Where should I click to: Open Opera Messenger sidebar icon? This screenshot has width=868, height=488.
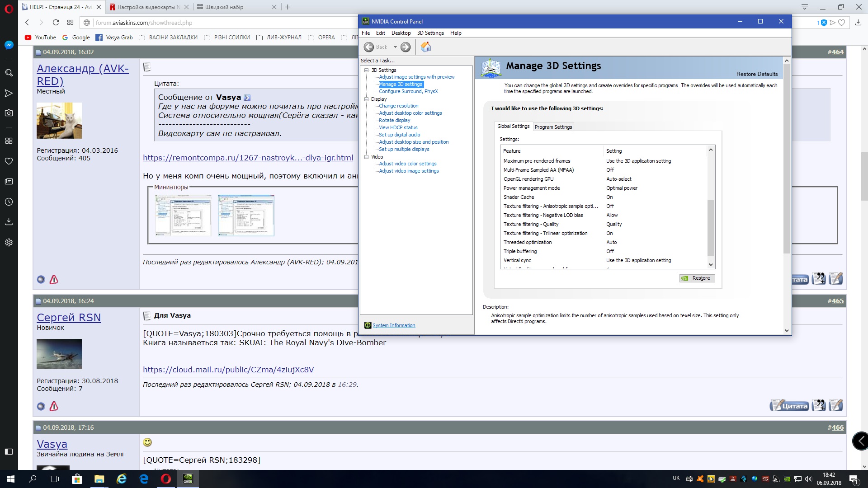[x=9, y=45]
